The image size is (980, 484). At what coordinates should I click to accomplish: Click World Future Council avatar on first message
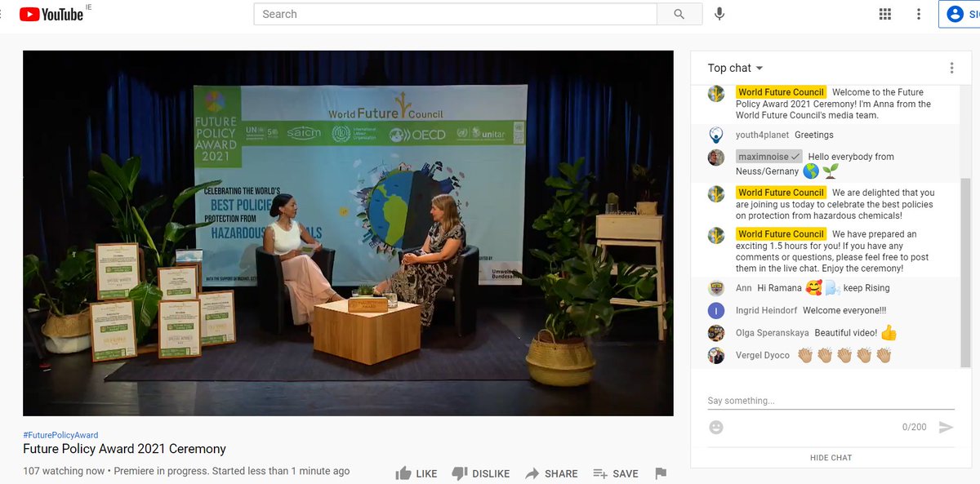coord(716,93)
